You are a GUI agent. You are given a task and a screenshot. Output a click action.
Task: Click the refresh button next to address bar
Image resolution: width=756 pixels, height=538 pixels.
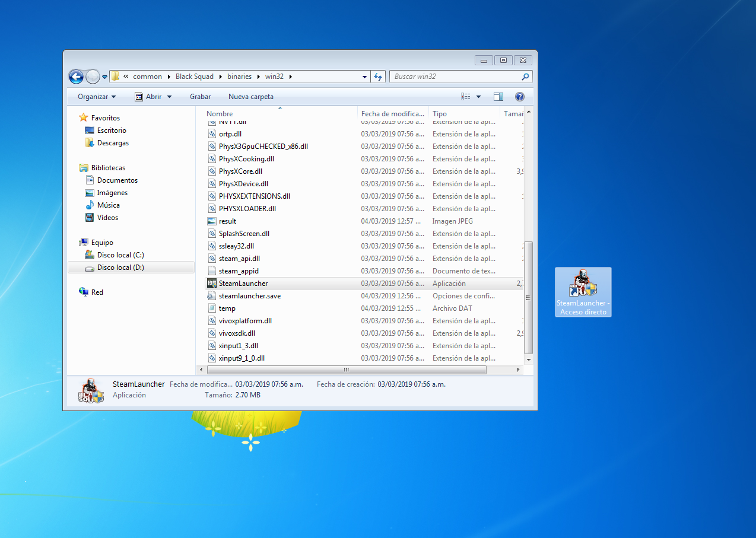pos(378,77)
